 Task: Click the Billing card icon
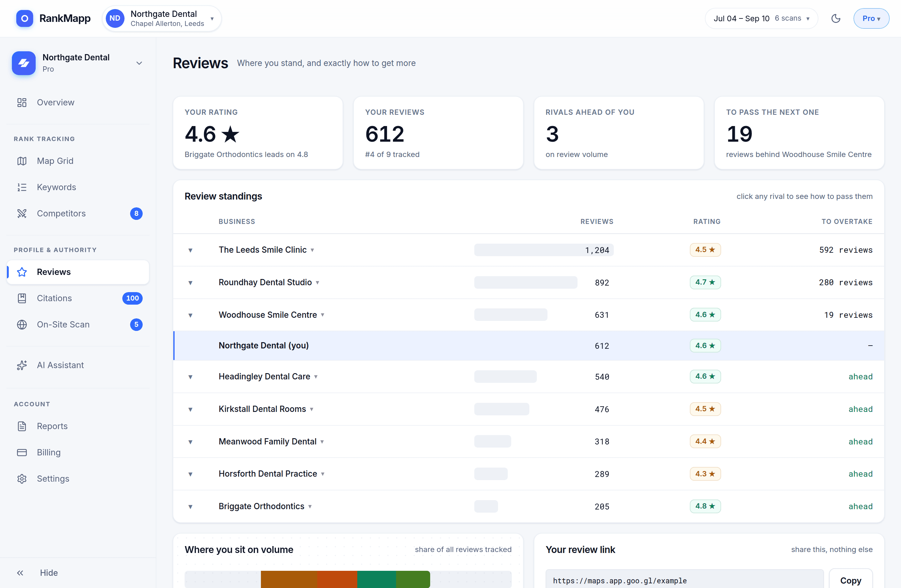pos(22,453)
